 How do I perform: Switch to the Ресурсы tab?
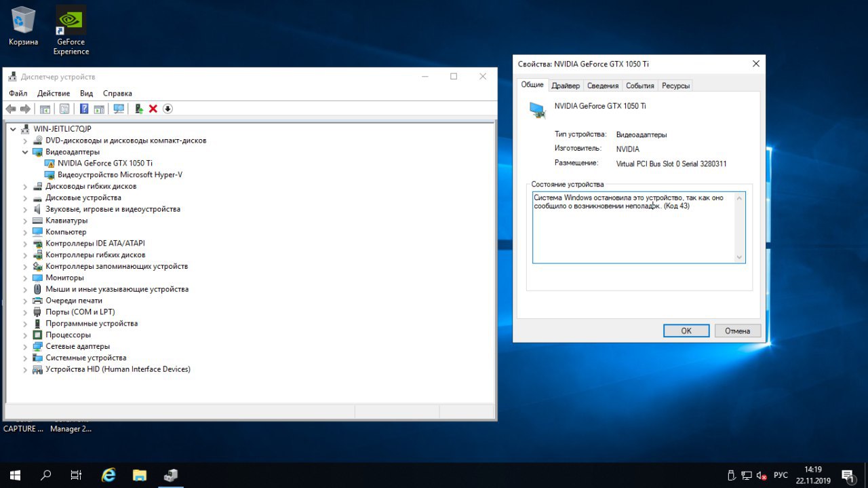[675, 86]
